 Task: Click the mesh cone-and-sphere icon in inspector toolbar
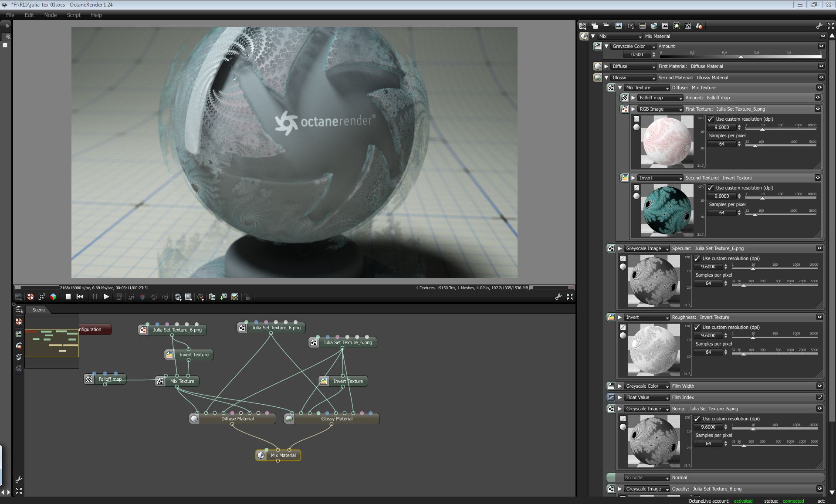(699, 26)
